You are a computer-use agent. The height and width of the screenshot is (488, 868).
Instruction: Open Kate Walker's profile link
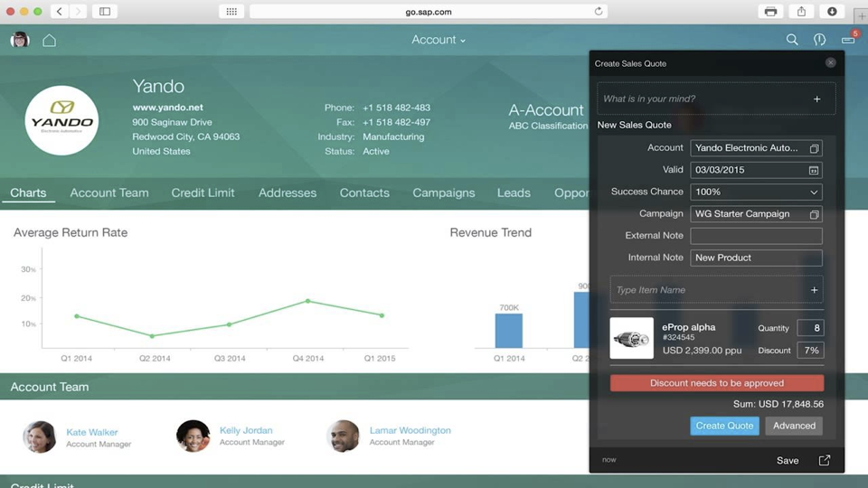(x=92, y=432)
